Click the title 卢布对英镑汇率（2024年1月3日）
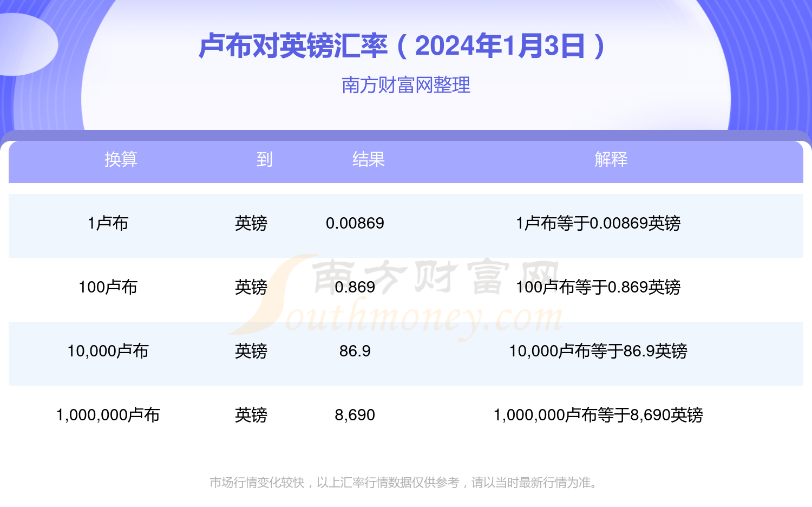 402,46
